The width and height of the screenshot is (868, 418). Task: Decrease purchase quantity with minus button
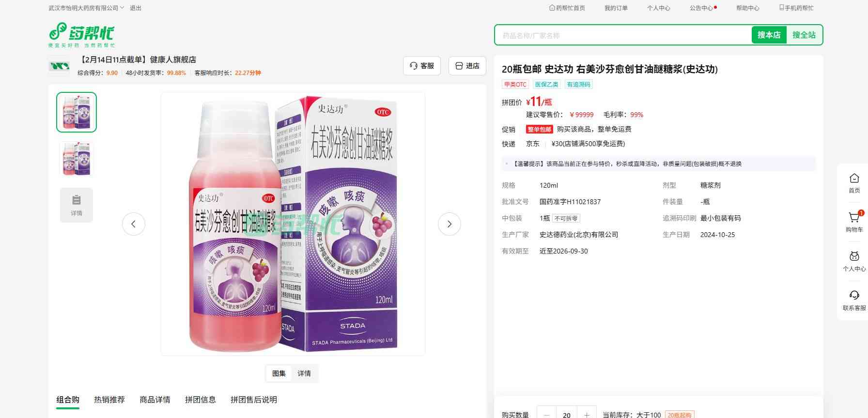click(x=547, y=415)
